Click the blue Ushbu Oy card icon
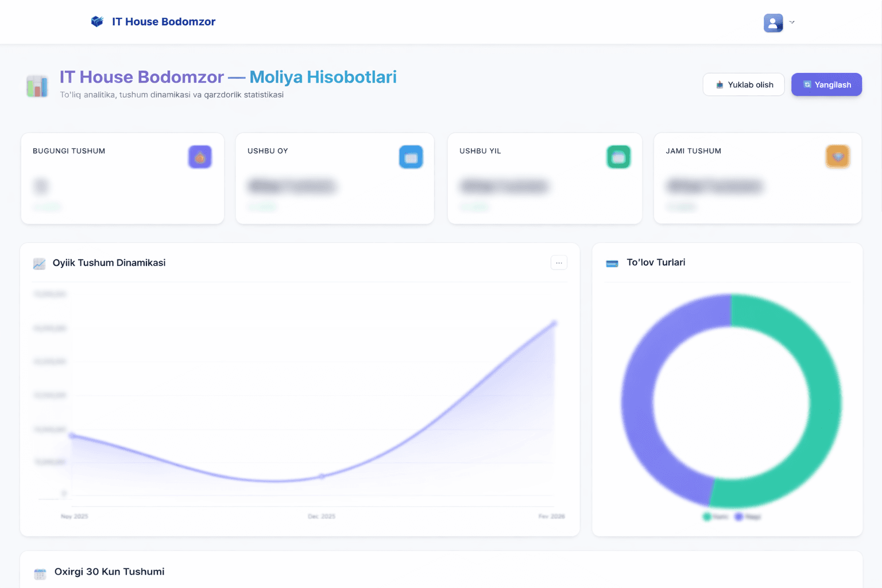This screenshot has width=882, height=588. pyautogui.click(x=411, y=157)
